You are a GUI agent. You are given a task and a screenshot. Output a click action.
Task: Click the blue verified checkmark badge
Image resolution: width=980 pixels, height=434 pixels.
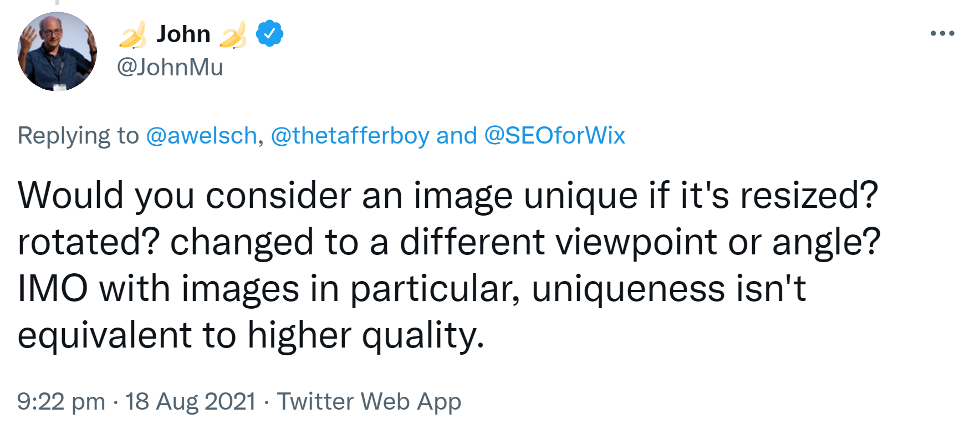pos(269,34)
